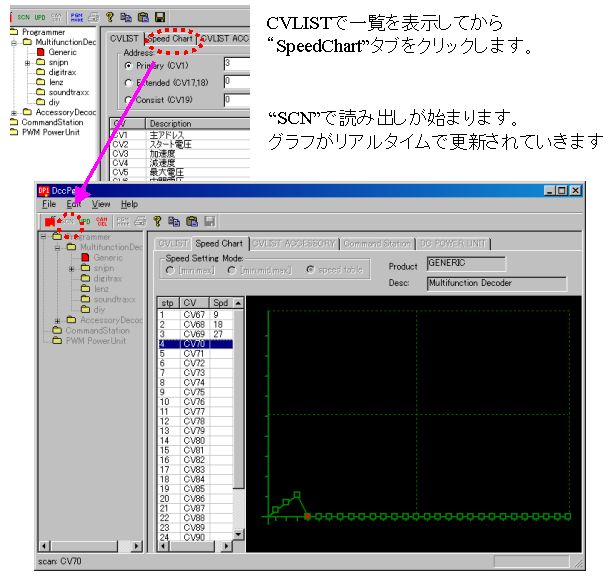Screen dimensions: 613x579
Task: Select highlighted CV70 row in speed table
Action: pyautogui.click(x=195, y=344)
